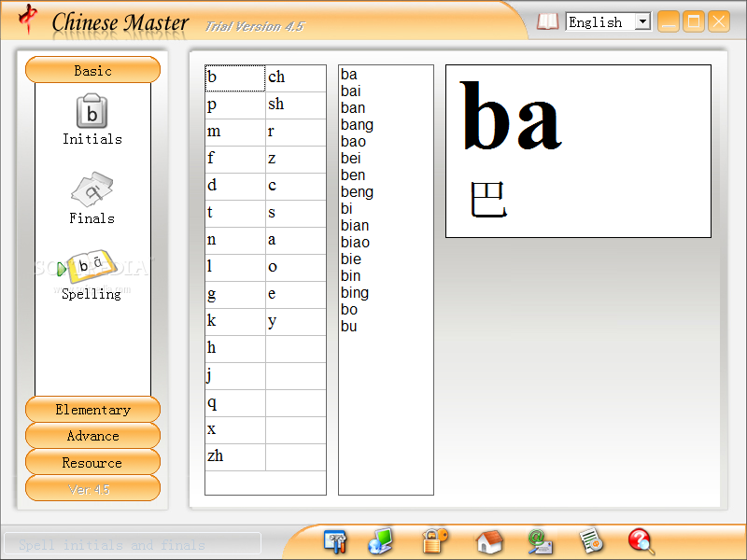Select initial 'z' in the table
Screen dimensions: 747x560
point(296,160)
